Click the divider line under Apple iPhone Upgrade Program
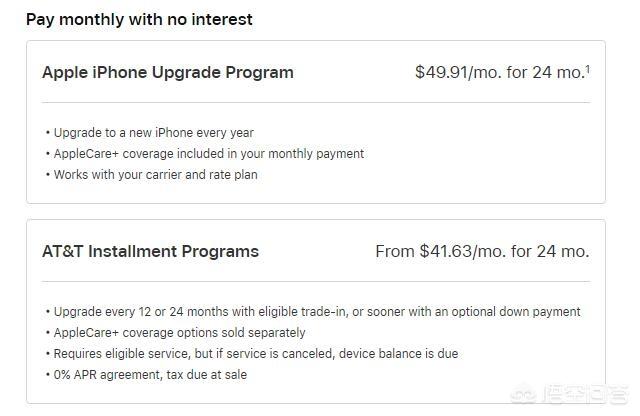The image size is (640, 416). pyautogui.click(x=315, y=102)
